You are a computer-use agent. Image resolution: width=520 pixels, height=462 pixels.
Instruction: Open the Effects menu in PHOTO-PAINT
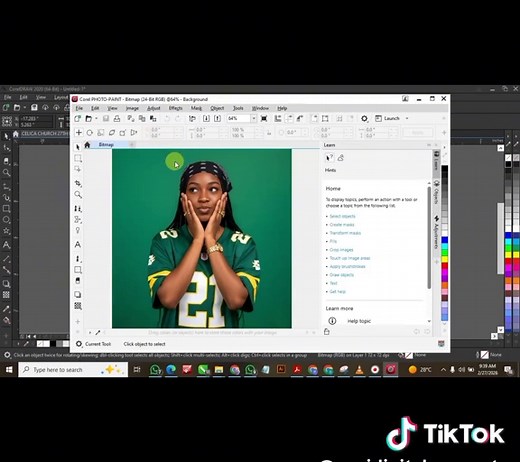tap(175, 108)
